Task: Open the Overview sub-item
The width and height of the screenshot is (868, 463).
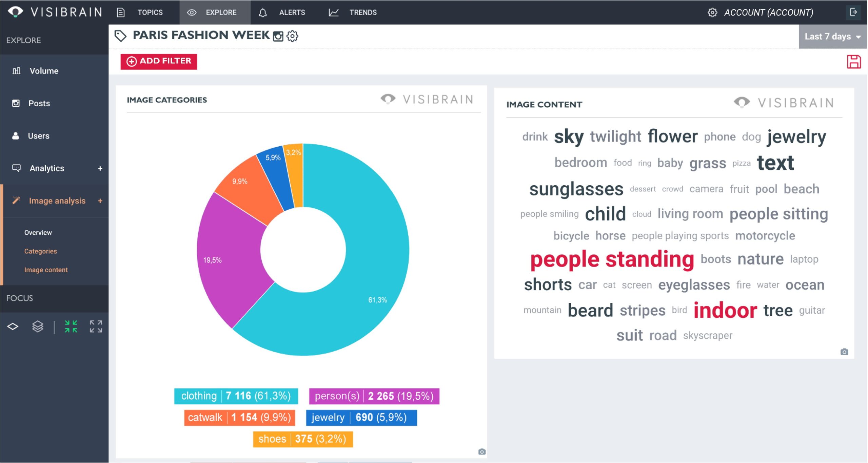Action: tap(38, 232)
